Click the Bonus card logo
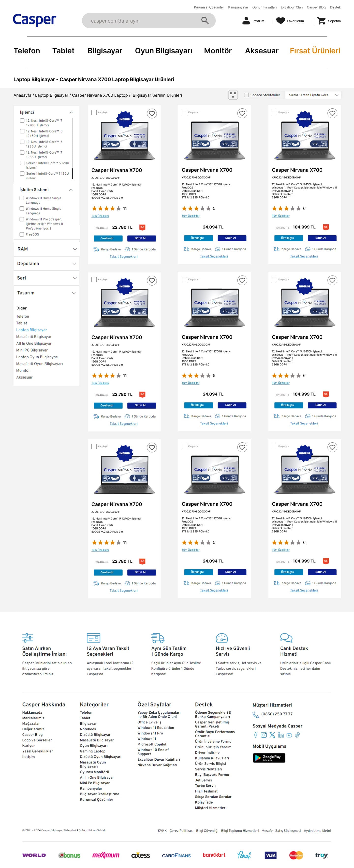The height and width of the screenshot is (868, 354). [x=70, y=855]
